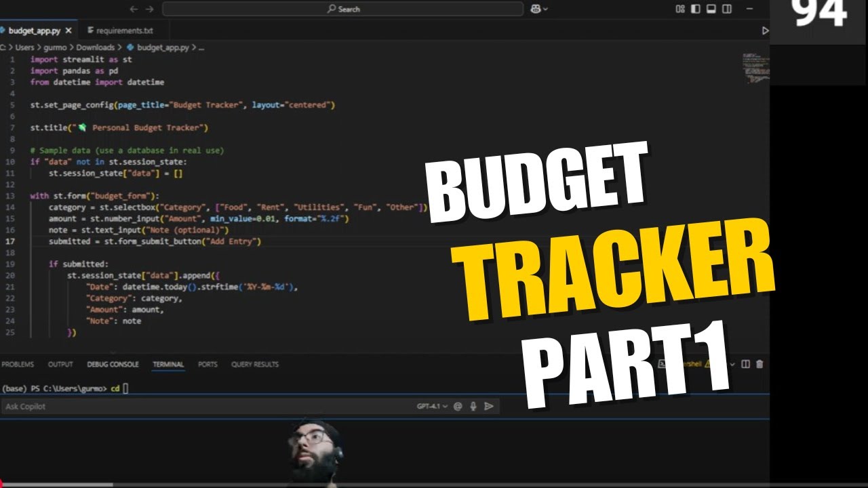Expand the Copilot menu chevron
Viewport: 868px width, 488px height.
coord(545,9)
